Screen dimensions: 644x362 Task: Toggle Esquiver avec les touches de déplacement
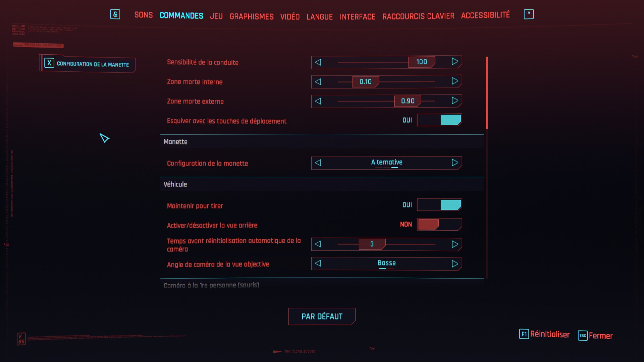(439, 120)
